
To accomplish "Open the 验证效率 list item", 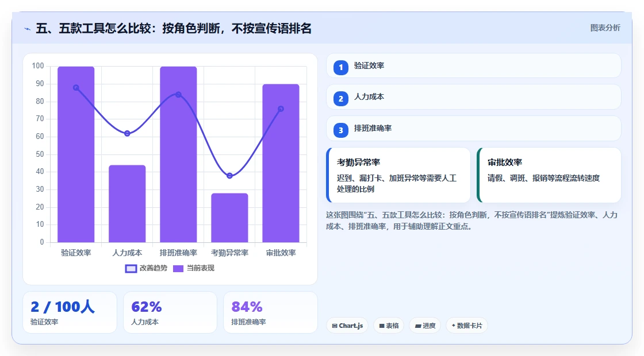I will click(x=474, y=65).
